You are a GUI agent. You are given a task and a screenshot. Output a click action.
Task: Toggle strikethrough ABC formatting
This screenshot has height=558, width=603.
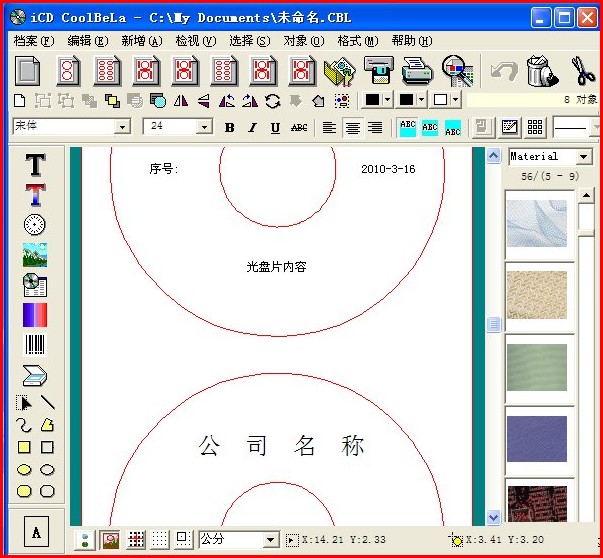299,127
